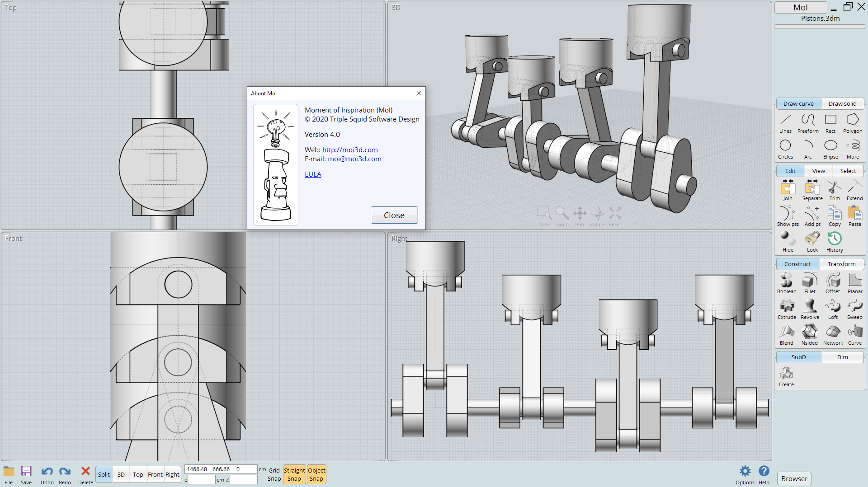Screen dimensions: 868x487
Task: Click the Separate tool
Action: [x=812, y=190]
